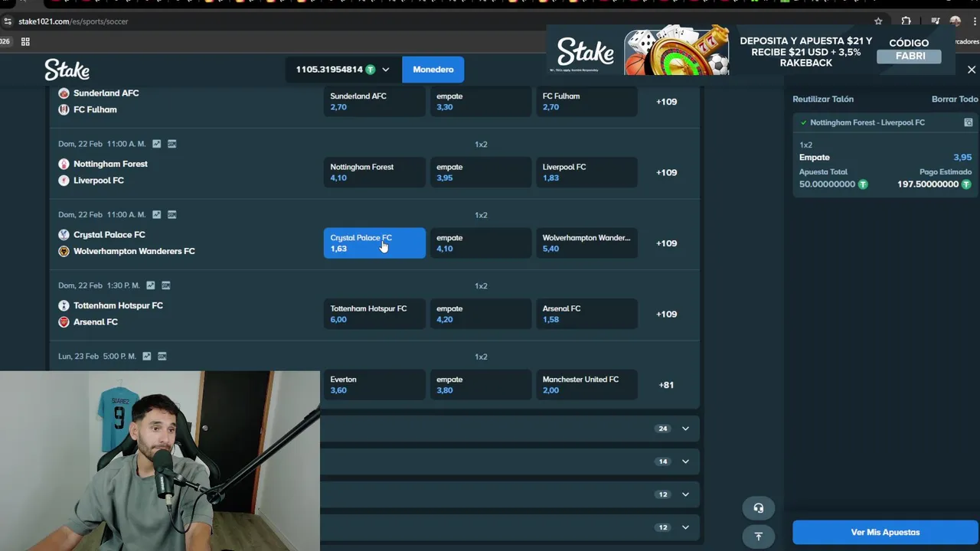Open stats chart for Nottingham Forest match
This screenshot has width=980, height=551.
tap(157, 144)
